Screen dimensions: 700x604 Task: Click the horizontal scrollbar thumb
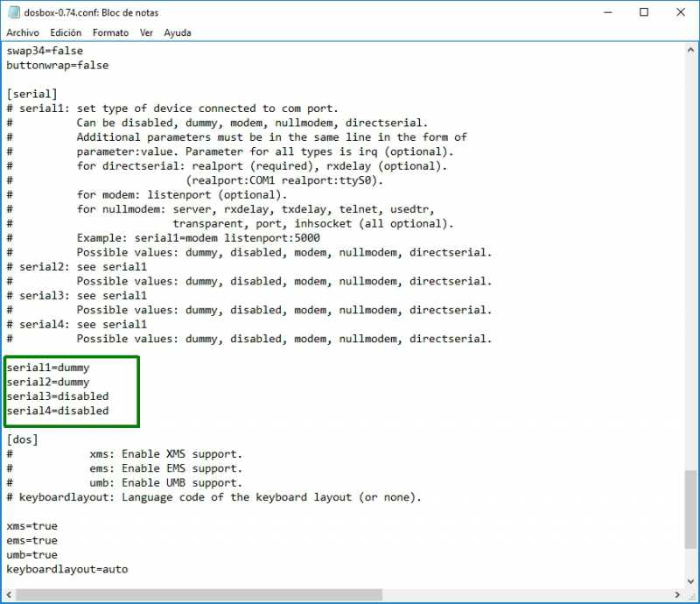coord(199,594)
